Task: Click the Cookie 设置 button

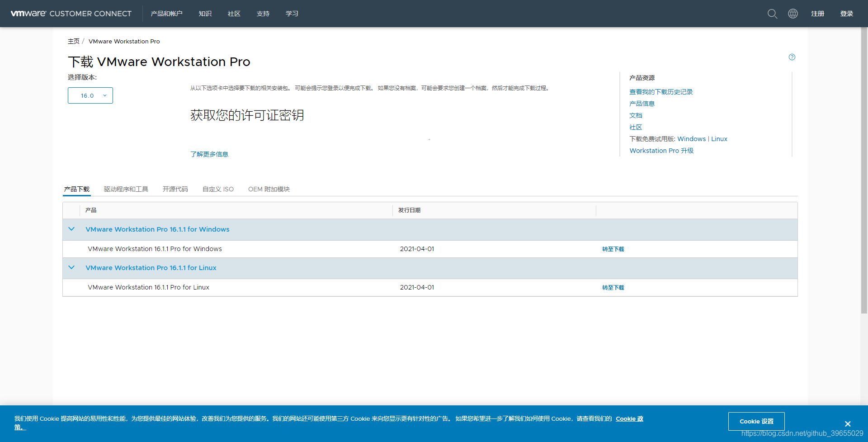Action: 756,421
